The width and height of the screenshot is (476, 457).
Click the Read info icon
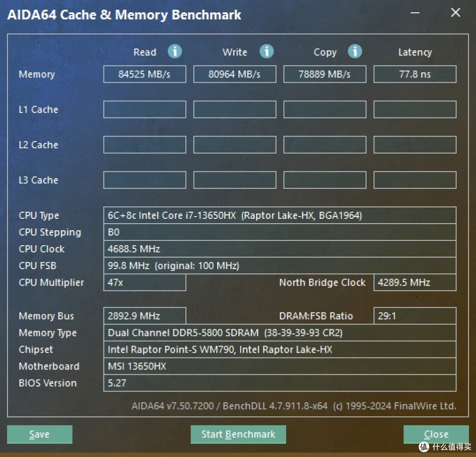tap(175, 51)
